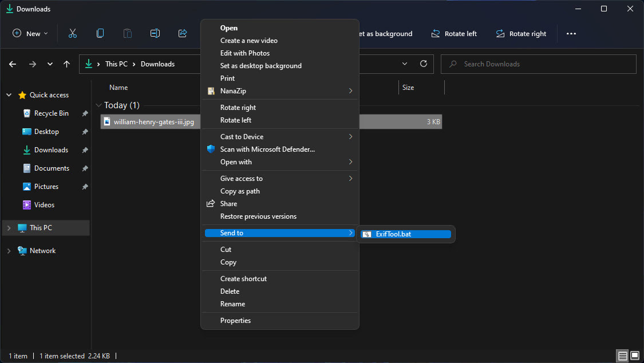Select the Rename toolbar icon

[155, 33]
